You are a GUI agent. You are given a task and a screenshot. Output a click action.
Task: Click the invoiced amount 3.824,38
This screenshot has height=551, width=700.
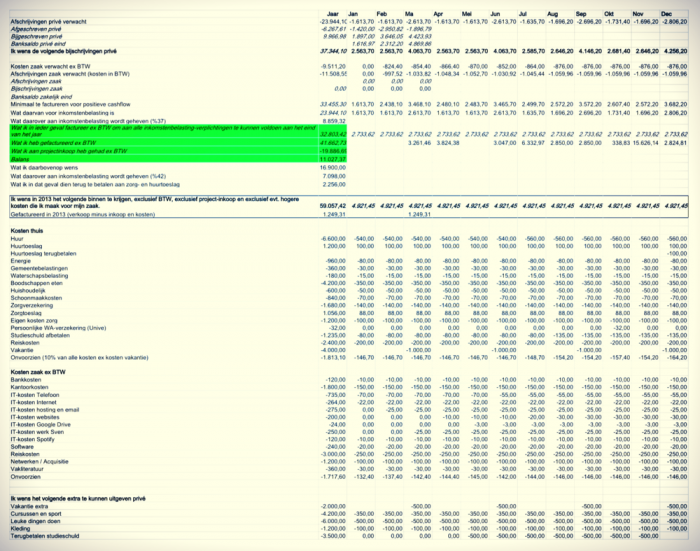pyautogui.click(x=447, y=143)
